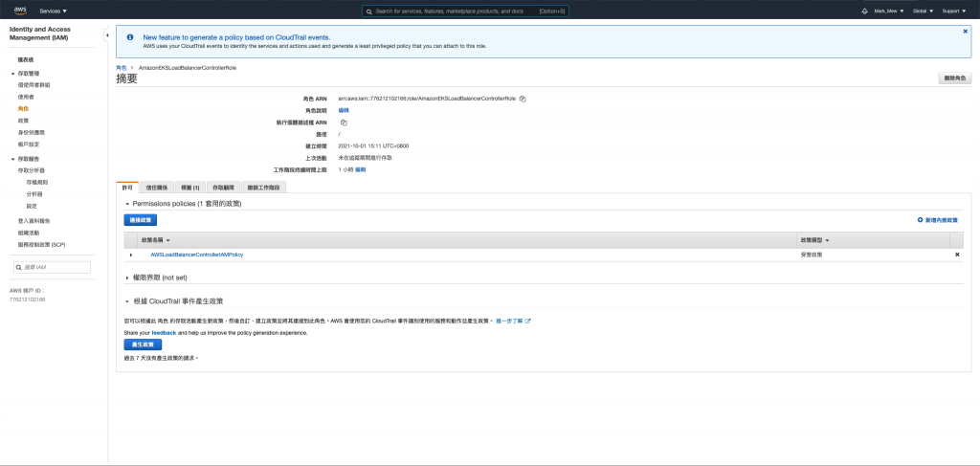This screenshot has height=466, width=980.
Task: Collapse the 根據 CloudTrail 事件產生政策 section
Action: pyautogui.click(x=127, y=301)
